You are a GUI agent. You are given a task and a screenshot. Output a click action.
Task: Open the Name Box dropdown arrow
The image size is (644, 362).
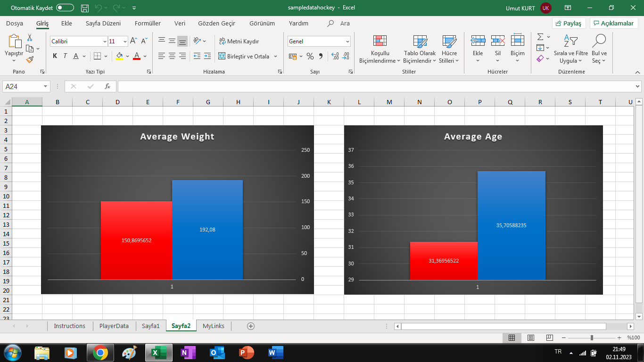point(46,86)
